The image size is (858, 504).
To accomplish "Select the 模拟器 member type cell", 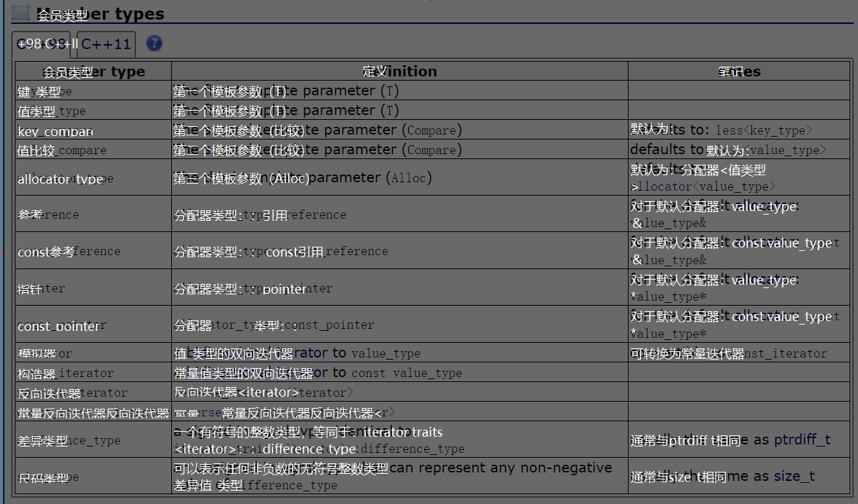I will [x=93, y=353].
